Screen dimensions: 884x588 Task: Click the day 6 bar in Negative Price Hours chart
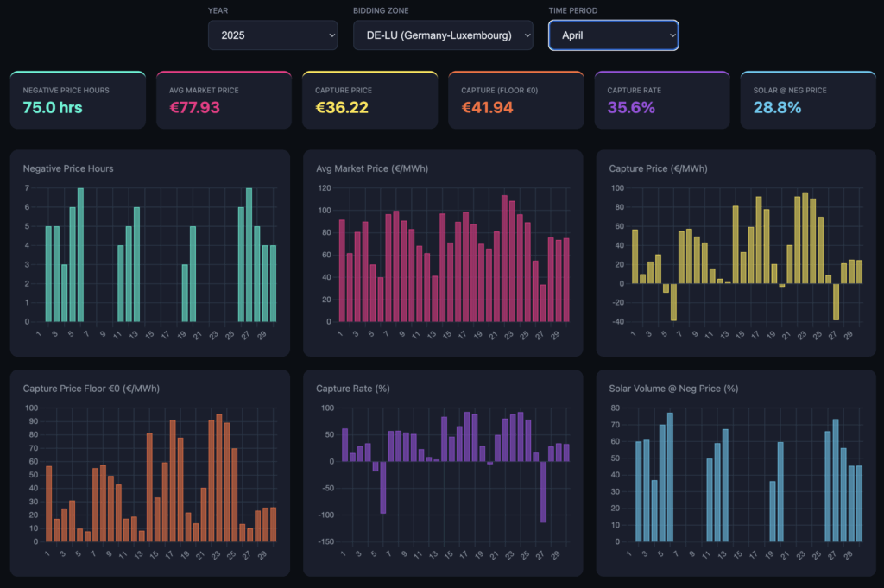point(80,255)
